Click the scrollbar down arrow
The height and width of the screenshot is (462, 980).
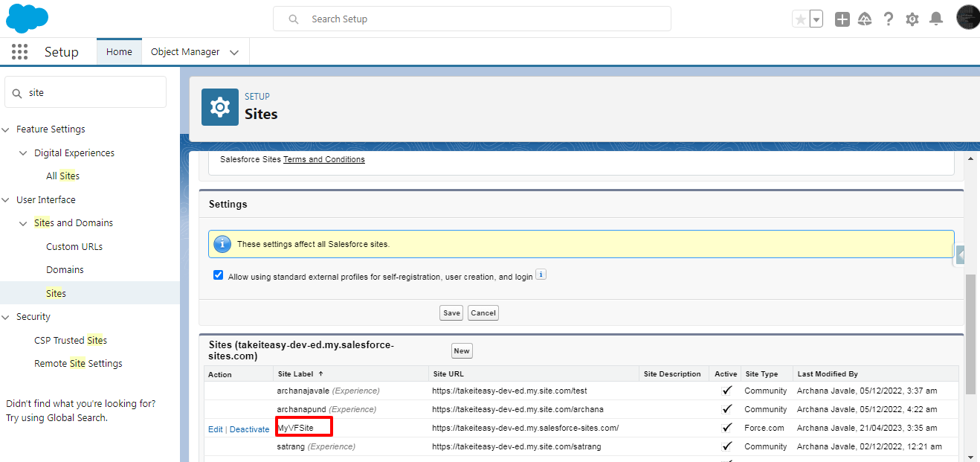[x=970, y=456]
